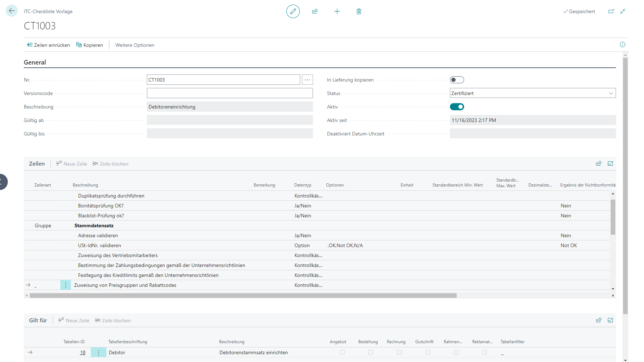644x362 pixels.
Task: Open row options for Preisgruppen line
Action: click(x=66, y=285)
